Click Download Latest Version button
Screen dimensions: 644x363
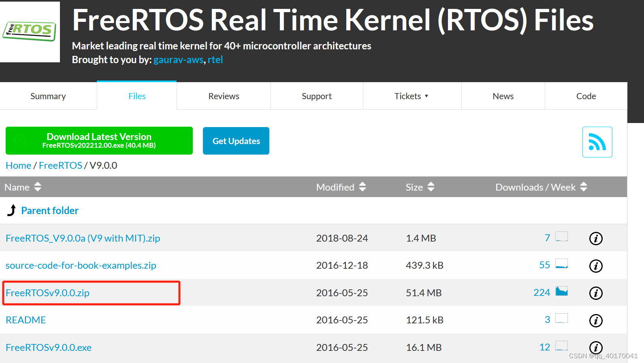tap(99, 140)
